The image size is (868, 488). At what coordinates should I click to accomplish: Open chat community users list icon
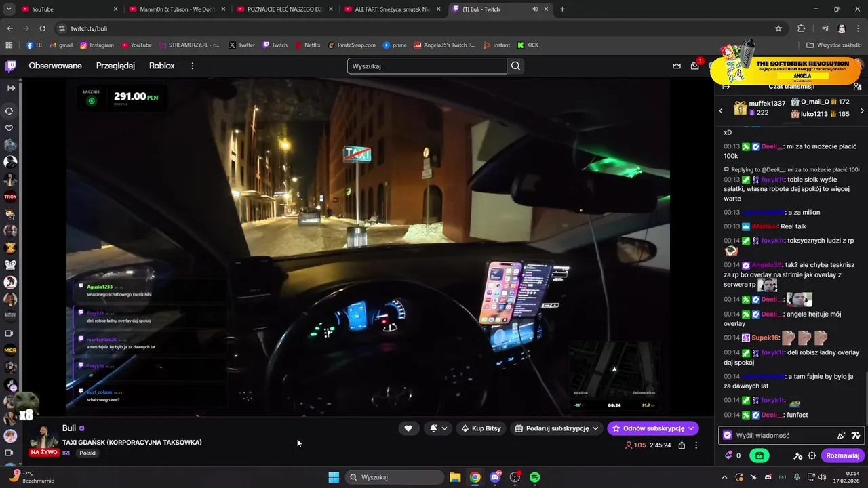pos(857,87)
